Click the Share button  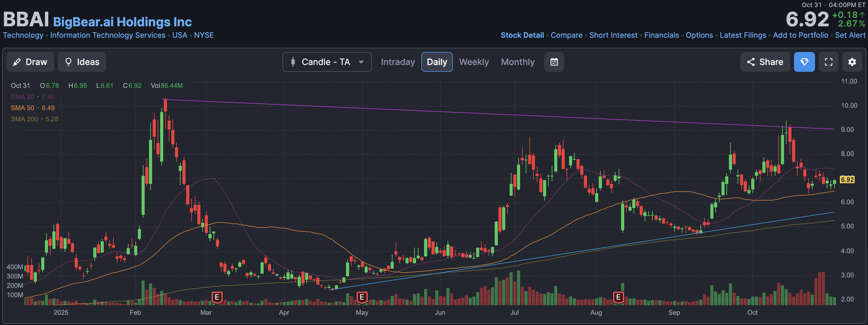tap(765, 62)
